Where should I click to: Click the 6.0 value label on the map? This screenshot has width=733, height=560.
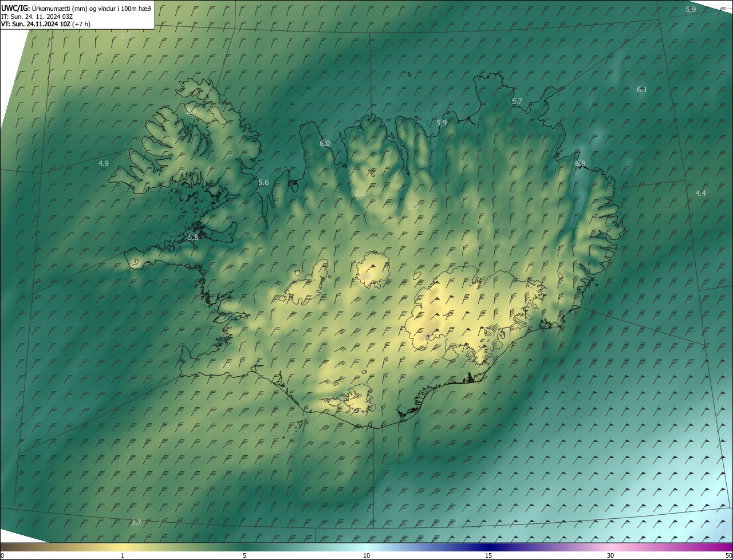coord(325,143)
